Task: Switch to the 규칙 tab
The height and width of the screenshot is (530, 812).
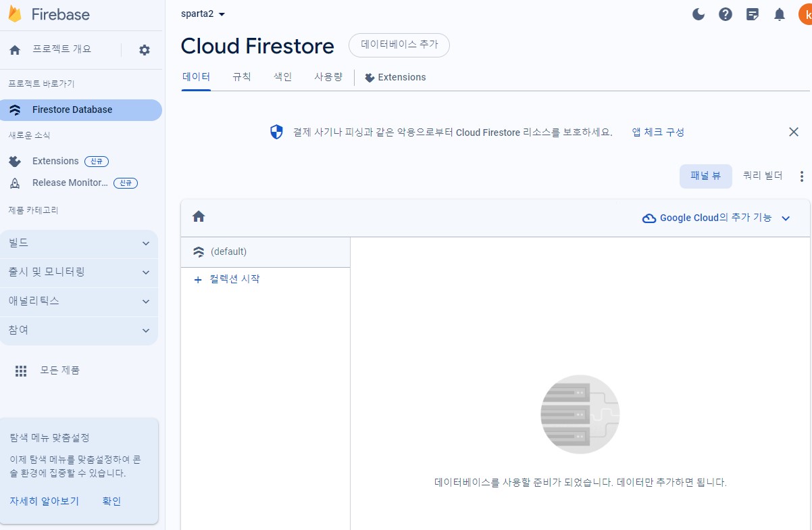Action: pyautogui.click(x=242, y=77)
